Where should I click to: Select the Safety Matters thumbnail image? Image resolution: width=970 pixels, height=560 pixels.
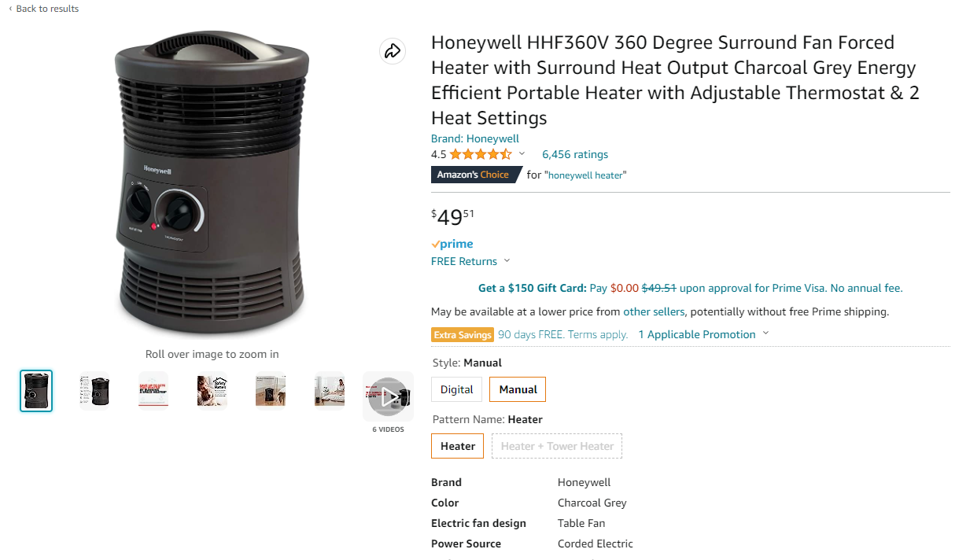pos(212,390)
